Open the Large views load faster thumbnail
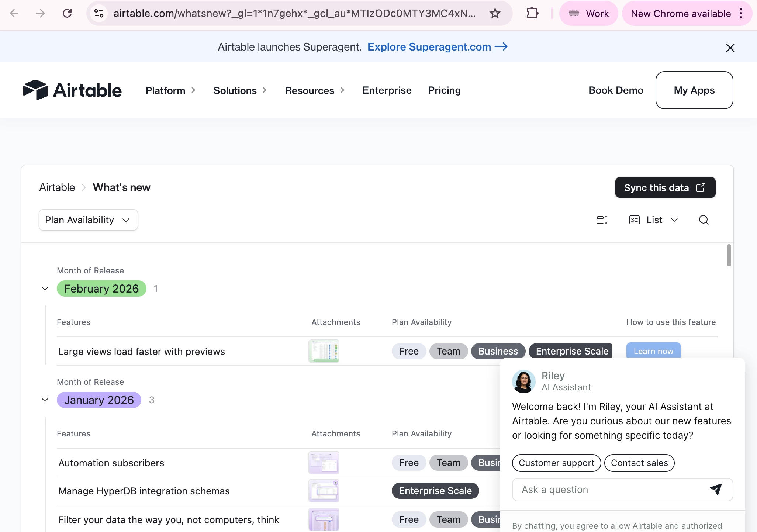 324,351
